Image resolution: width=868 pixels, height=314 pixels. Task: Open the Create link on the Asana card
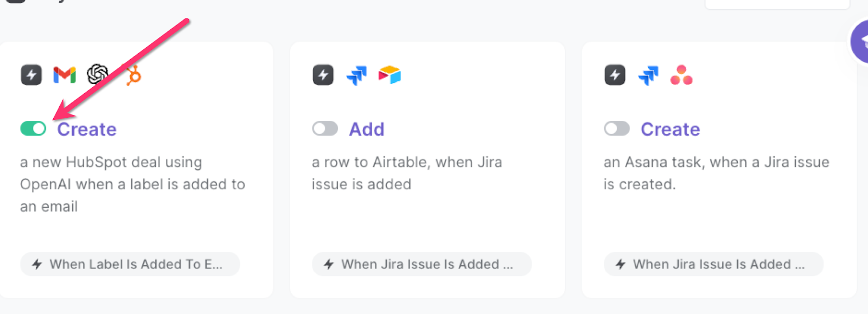pyautogui.click(x=671, y=129)
